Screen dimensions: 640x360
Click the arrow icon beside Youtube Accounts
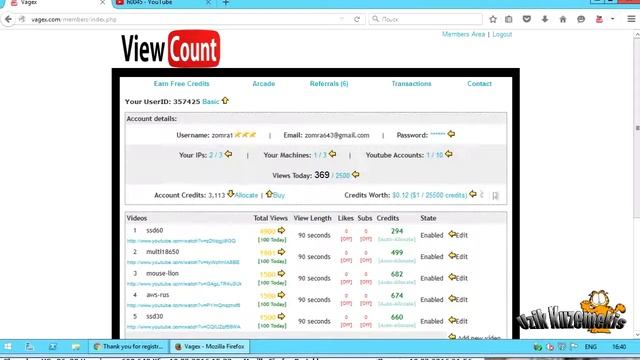(449, 154)
